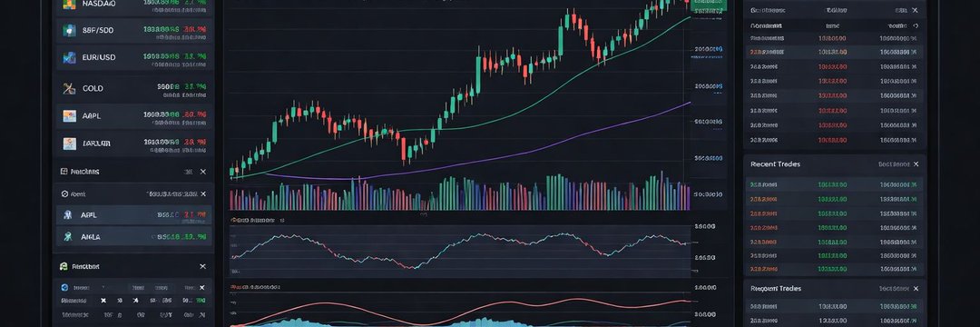Close the Recent Trades panel with green prices
Screen dimensions: 980x327
point(916,163)
